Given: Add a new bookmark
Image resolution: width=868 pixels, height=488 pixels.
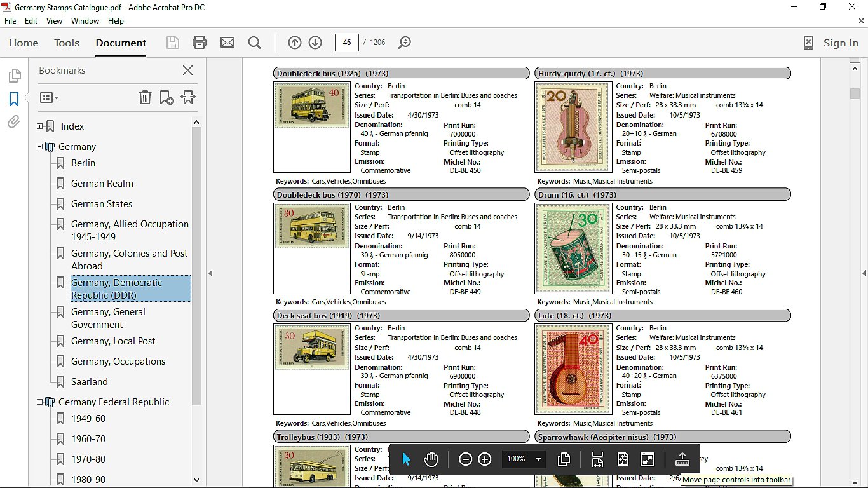Looking at the screenshot, I should click(x=166, y=97).
